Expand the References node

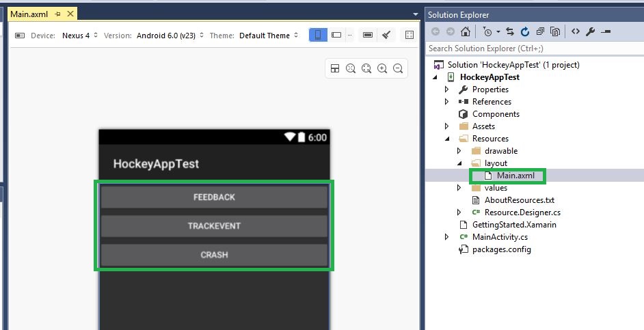447,102
